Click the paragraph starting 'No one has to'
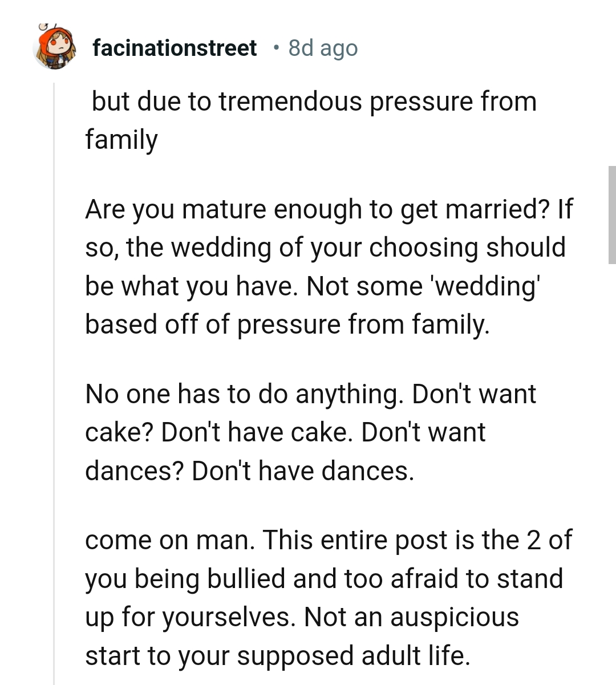The image size is (616, 685). click(x=311, y=432)
